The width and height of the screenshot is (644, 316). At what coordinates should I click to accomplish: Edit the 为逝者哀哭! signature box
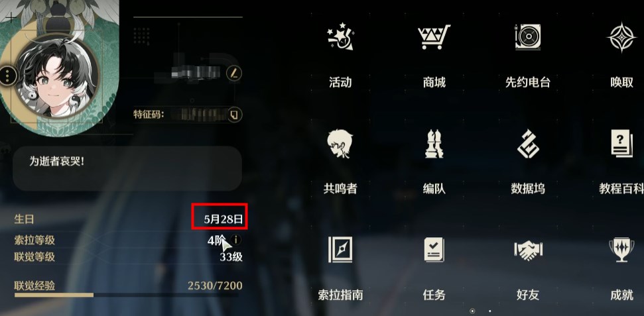pos(127,168)
